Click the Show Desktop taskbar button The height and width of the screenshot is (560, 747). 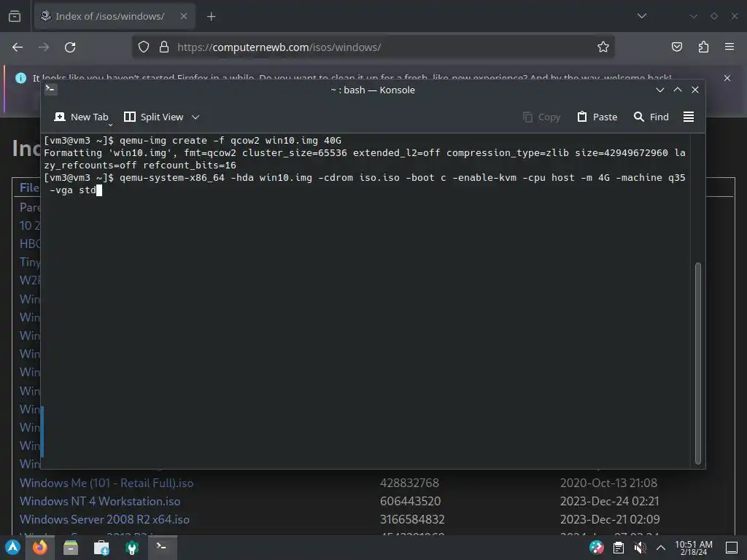[x=732, y=548]
